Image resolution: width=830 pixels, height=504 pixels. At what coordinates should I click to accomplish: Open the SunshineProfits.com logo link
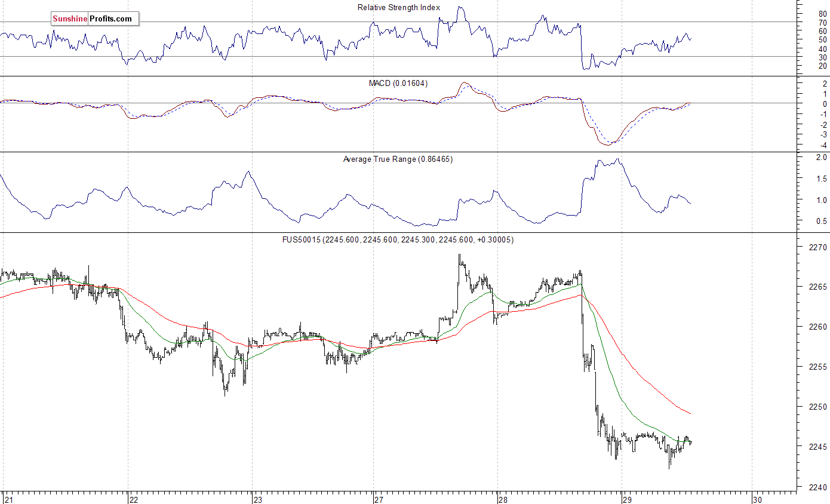pyautogui.click(x=94, y=19)
